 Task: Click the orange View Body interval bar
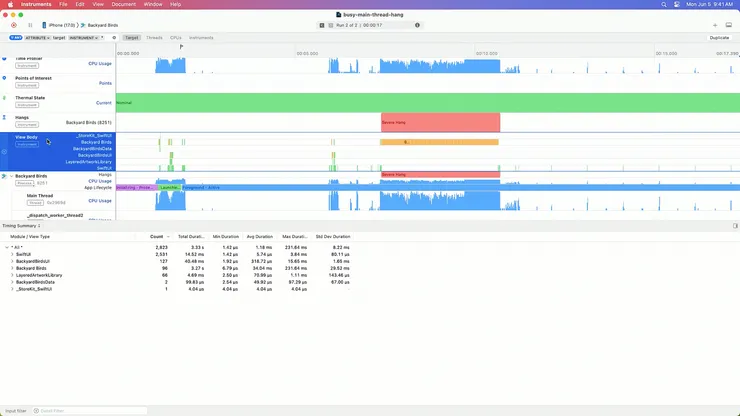coord(439,142)
